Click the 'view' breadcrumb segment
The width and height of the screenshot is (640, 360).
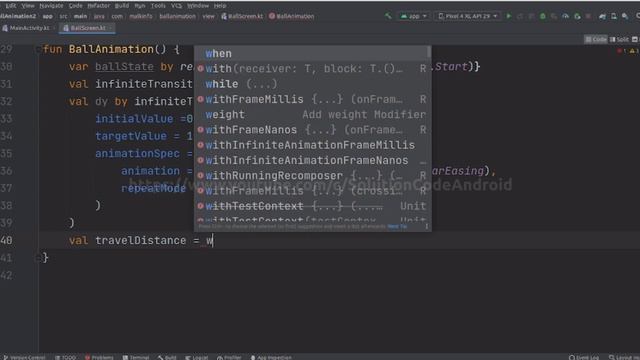pos(209,16)
